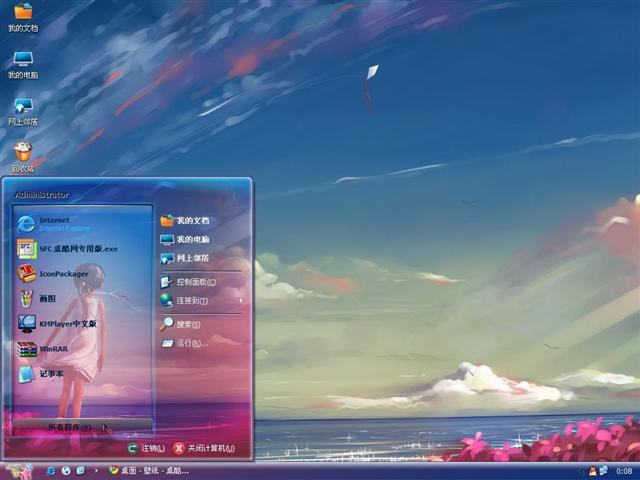Click the 关闭计算机 shut down button
This screenshot has width=640, height=480.
tap(204, 449)
